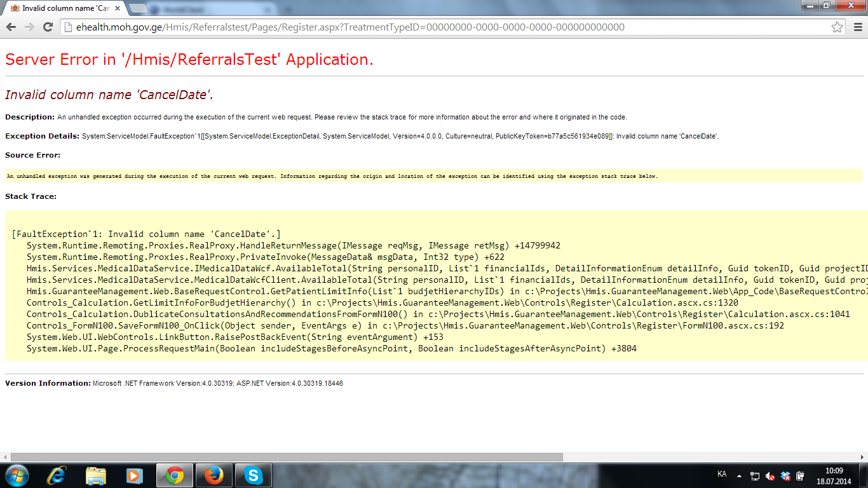The height and width of the screenshot is (488, 868).
Task: Open the KA keyboard language selector
Action: (x=722, y=474)
